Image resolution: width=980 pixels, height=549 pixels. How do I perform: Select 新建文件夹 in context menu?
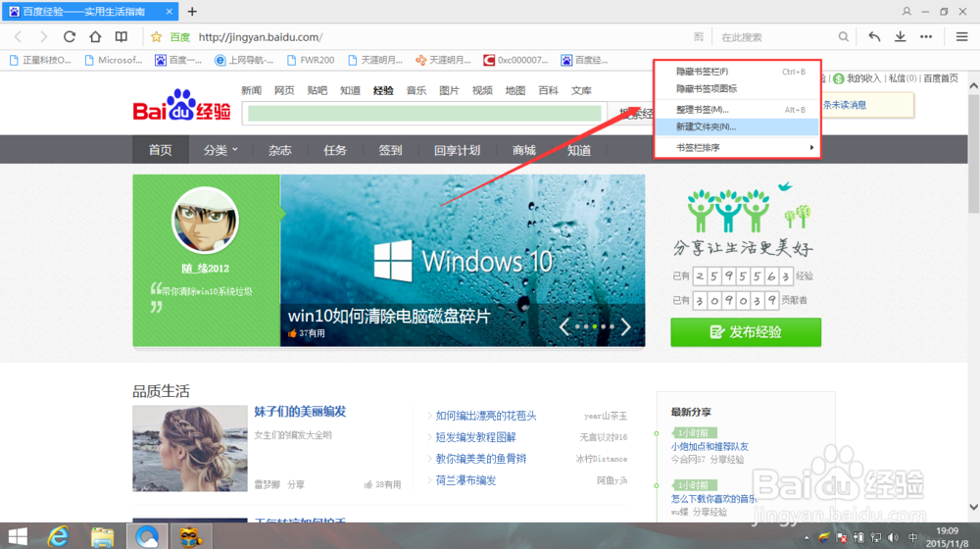tap(737, 126)
